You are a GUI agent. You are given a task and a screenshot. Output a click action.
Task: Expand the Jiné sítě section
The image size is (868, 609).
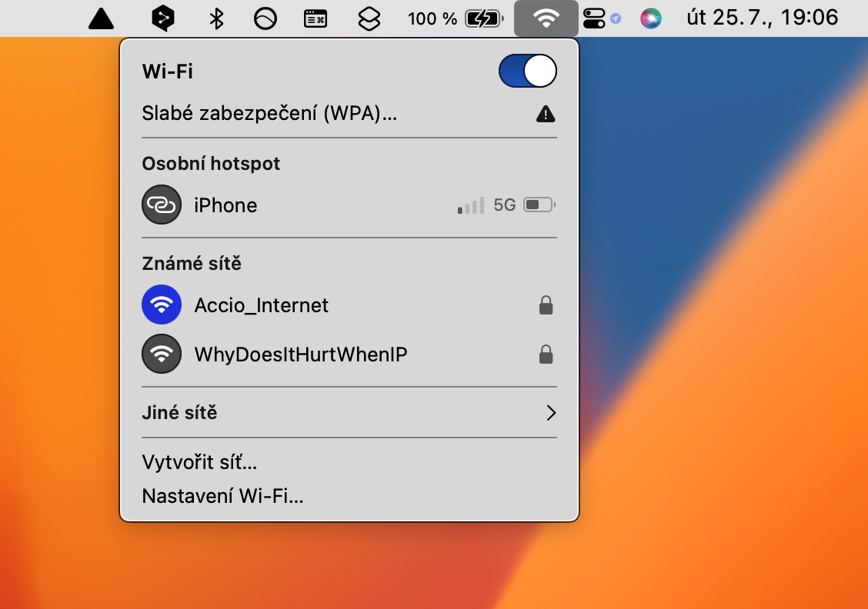(349, 413)
